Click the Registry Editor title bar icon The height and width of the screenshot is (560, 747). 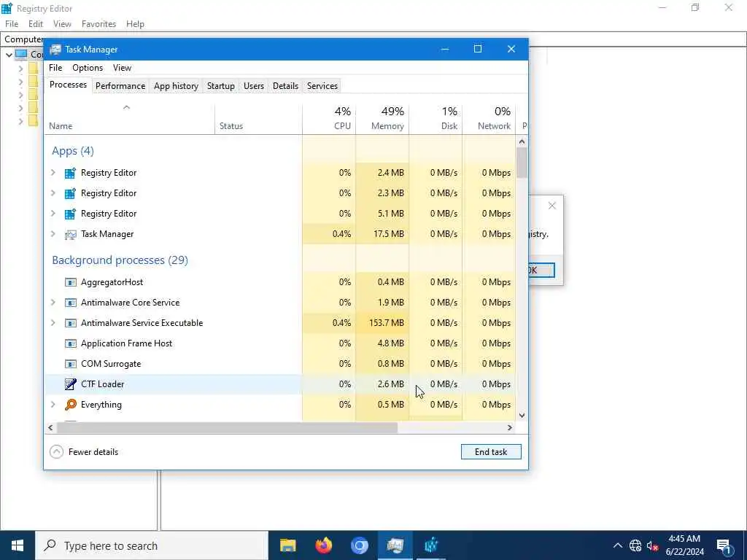(x=7, y=8)
